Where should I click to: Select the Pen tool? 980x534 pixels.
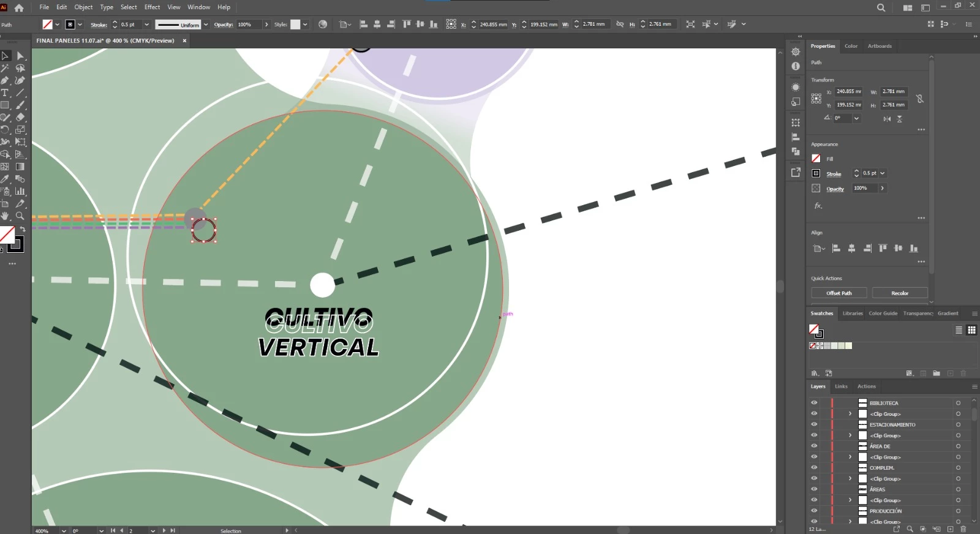[5, 80]
